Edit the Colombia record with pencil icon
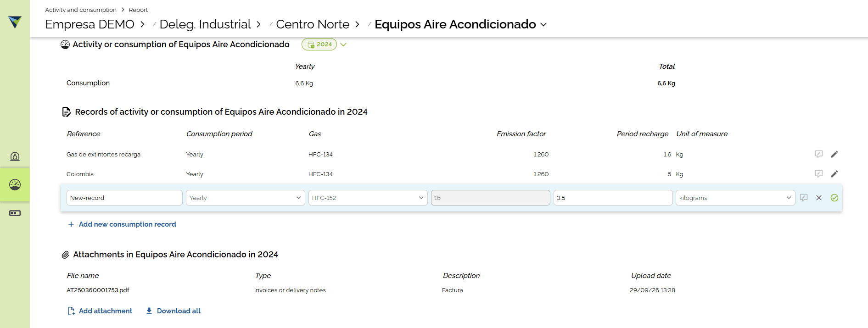The image size is (868, 328). click(834, 174)
